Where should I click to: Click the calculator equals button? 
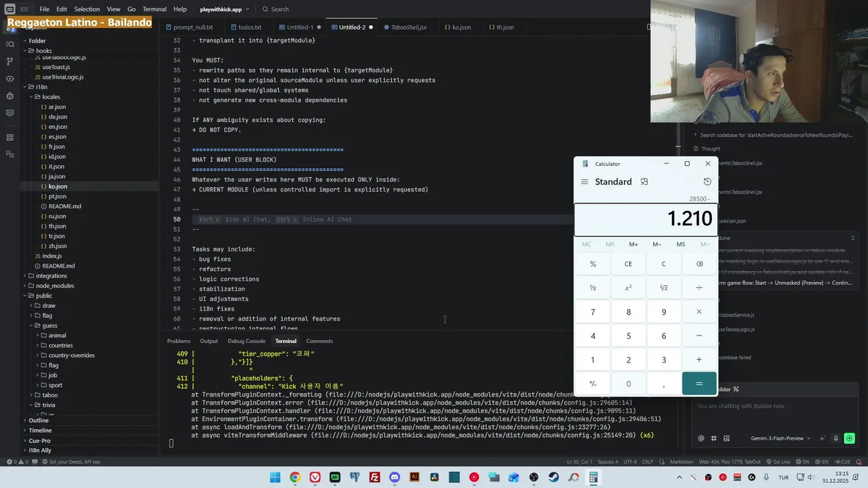click(699, 384)
